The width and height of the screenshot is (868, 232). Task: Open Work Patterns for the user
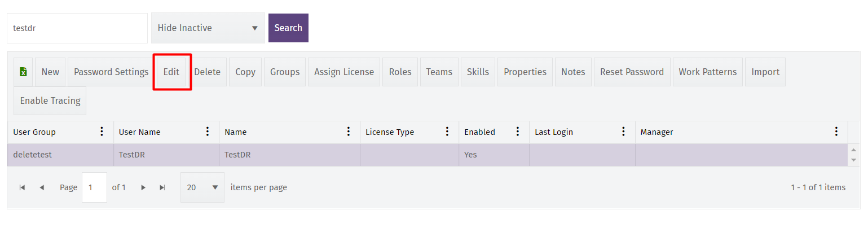tap(707, 72)
